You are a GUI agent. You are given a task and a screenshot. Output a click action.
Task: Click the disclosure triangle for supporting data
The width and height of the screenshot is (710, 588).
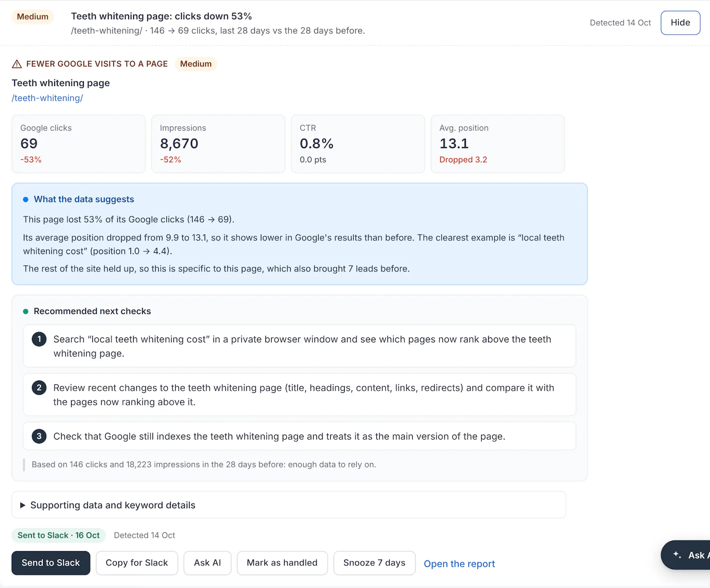tap(23, 505)
